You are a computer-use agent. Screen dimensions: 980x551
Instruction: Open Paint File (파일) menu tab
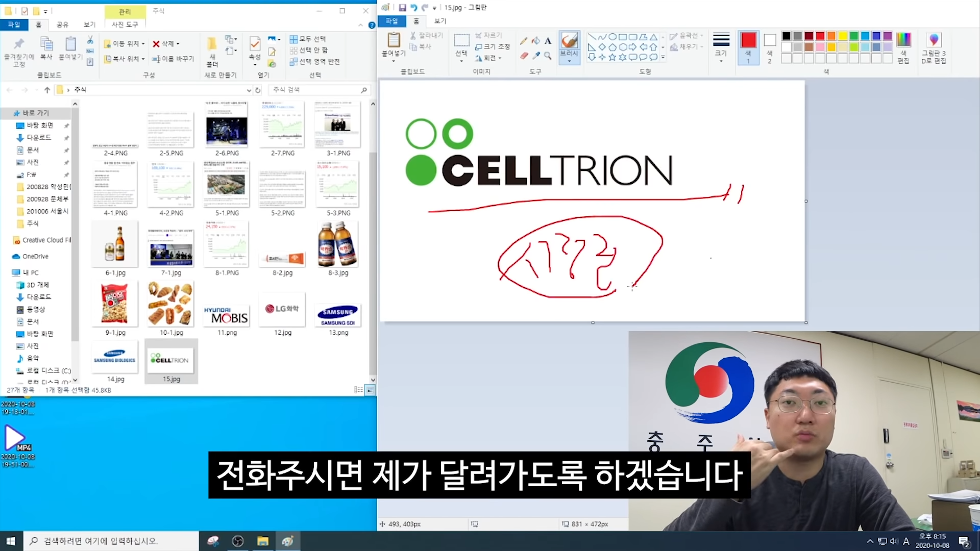[391, 21]
